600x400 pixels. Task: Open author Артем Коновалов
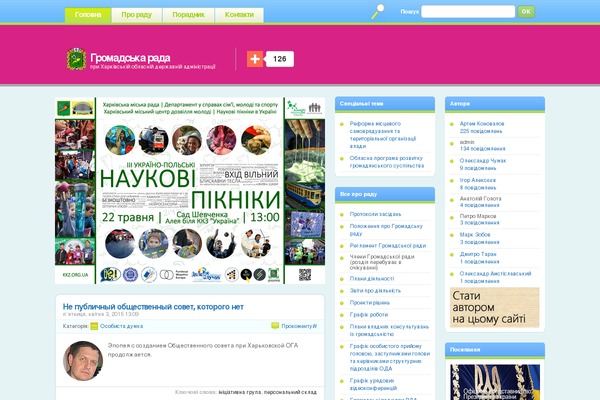point(482,124)
